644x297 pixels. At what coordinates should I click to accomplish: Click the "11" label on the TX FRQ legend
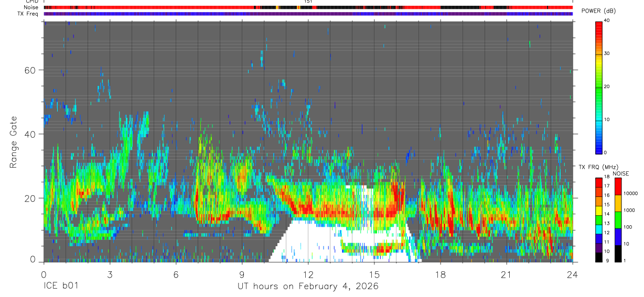[x=607, y=242]
